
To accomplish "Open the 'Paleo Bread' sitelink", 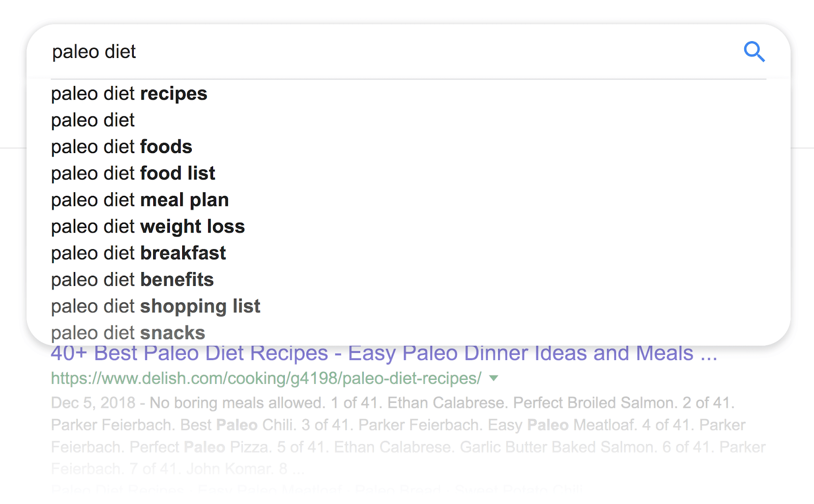I will click(x=398, y=490).
